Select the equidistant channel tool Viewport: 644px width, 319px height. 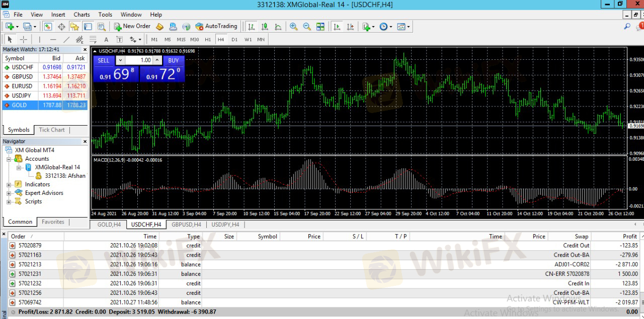click(79, 39)
